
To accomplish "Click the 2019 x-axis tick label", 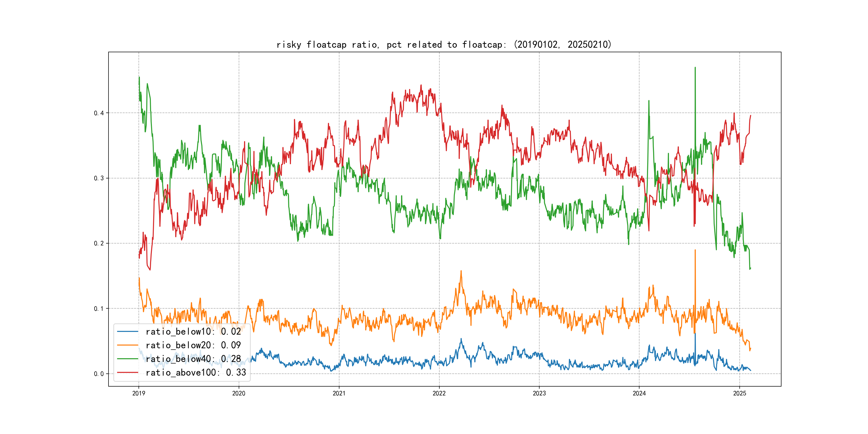I will pos(139,393).
